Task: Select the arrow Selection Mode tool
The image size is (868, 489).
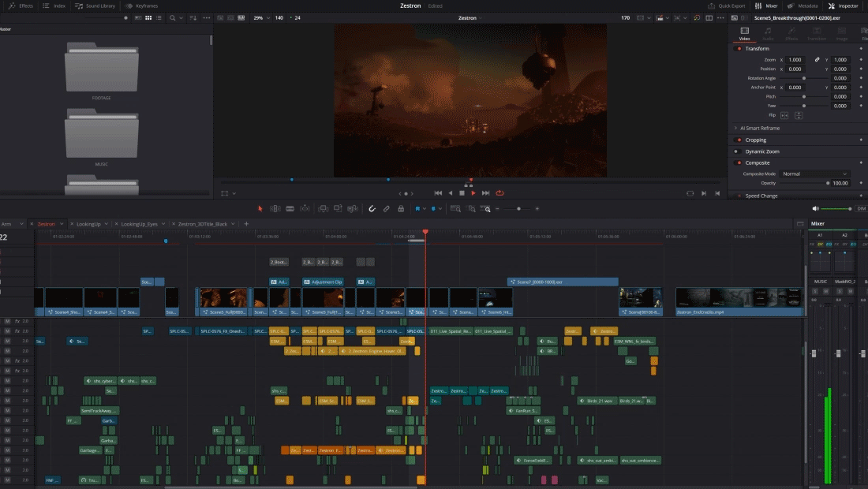Action: point(260,208)
